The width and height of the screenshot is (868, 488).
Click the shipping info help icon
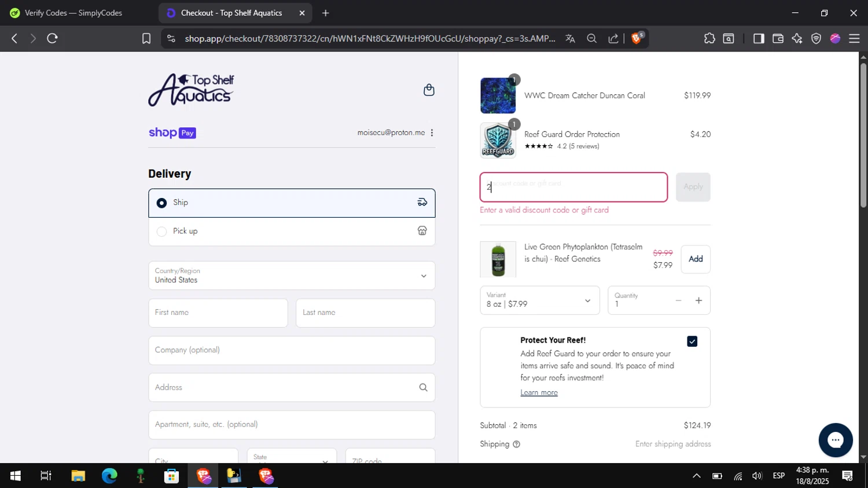pyautogui.click(x=516, y=444)
